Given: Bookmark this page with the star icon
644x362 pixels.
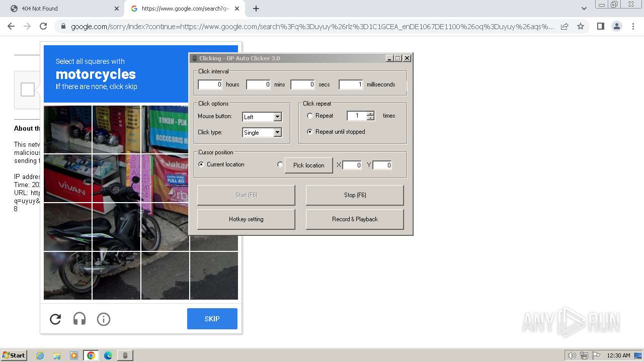Looking at the screenshot, I should (x=581, y=26).
